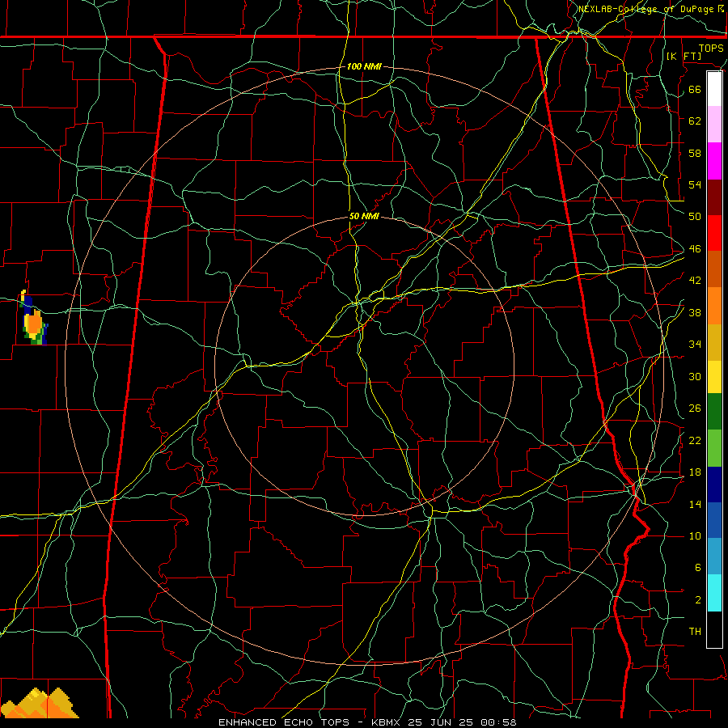Click the legend value "38"
The image size is (728, 728).
tap(695, 312)
